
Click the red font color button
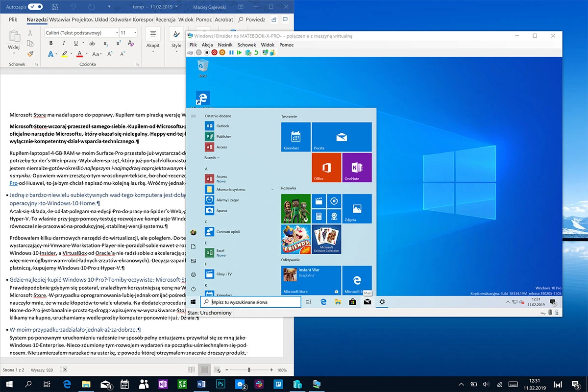coord(79,54)
